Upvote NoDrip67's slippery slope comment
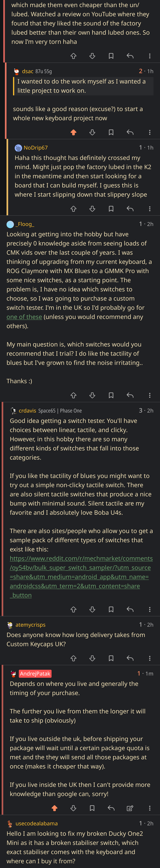The width and height of the screenshot is (160, 868). coord(73,209)
